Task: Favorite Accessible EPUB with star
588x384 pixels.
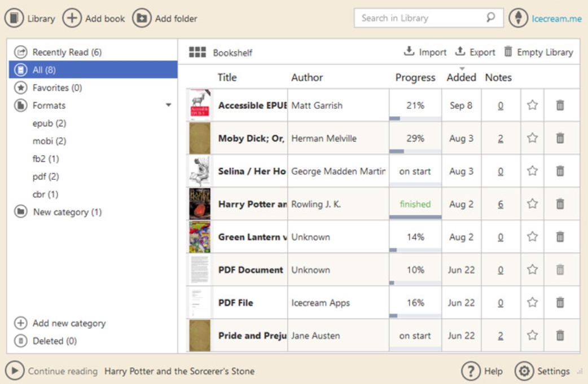Action: pos(533,105)
